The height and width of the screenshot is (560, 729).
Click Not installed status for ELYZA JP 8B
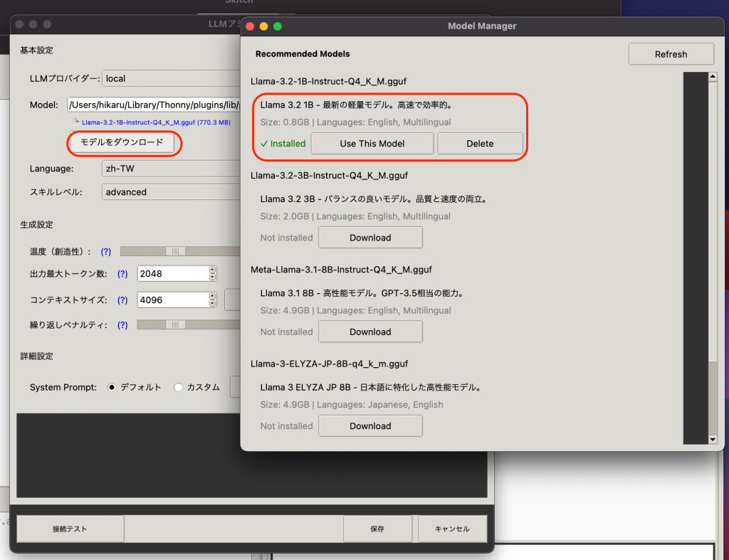(x=286, y=426)
